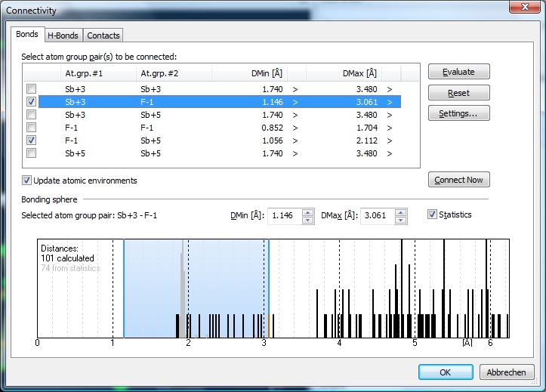Click the Evaluate button
This screenshot has height=392, width=546.
(x=458, y=72)
